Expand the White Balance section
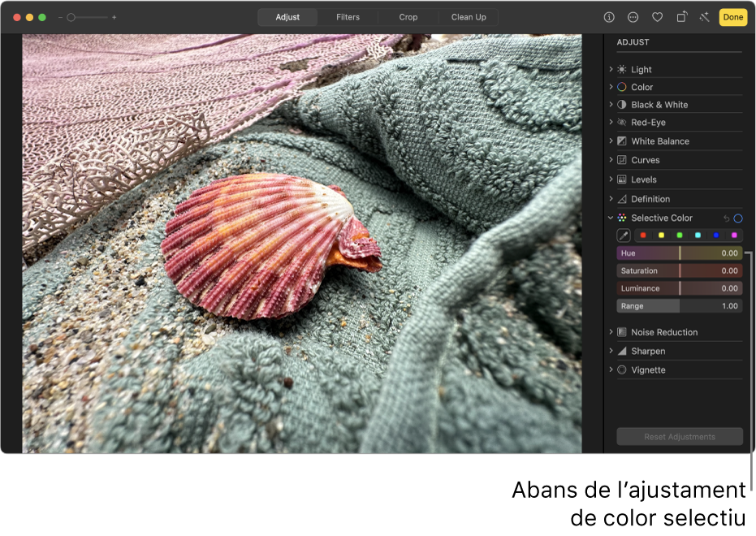Screen dimensions: 756x536 click(x=611, y=140)
